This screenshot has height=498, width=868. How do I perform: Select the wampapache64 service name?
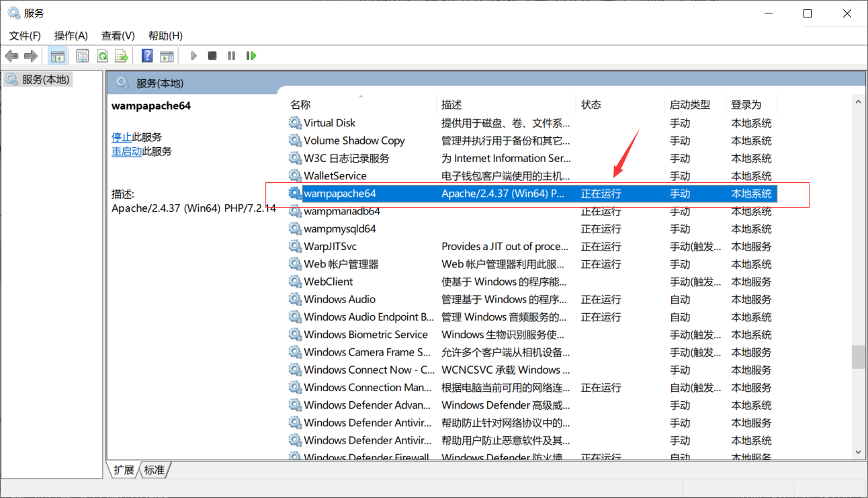340,194
